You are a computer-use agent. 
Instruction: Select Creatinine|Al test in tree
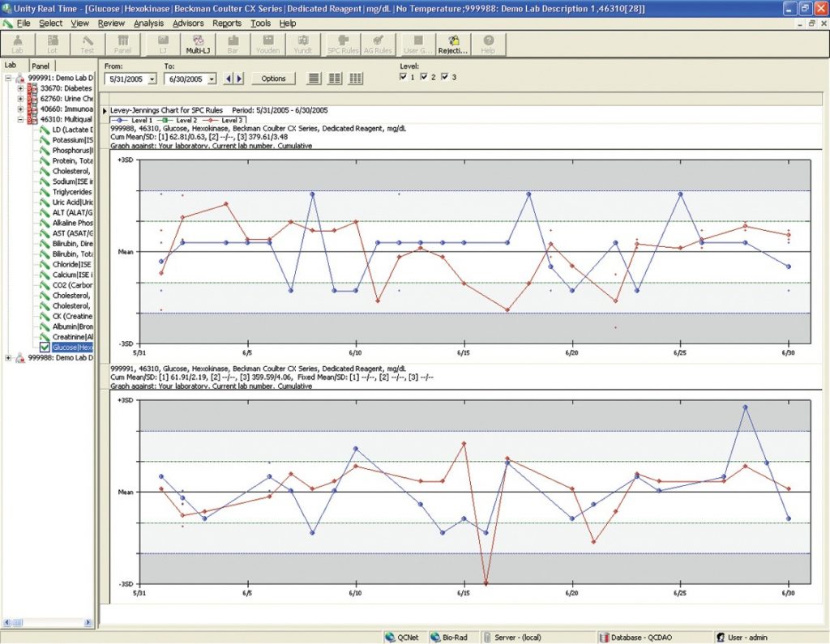[x=72, y=337]
